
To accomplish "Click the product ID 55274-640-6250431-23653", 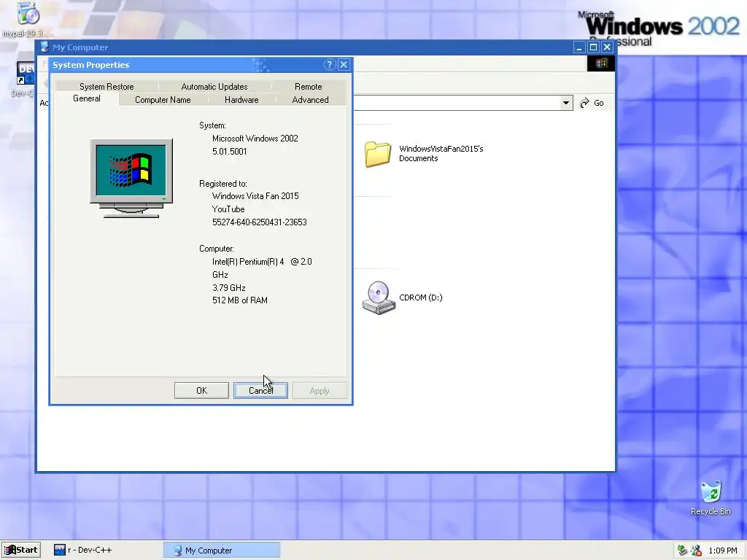I will point(260,222).
